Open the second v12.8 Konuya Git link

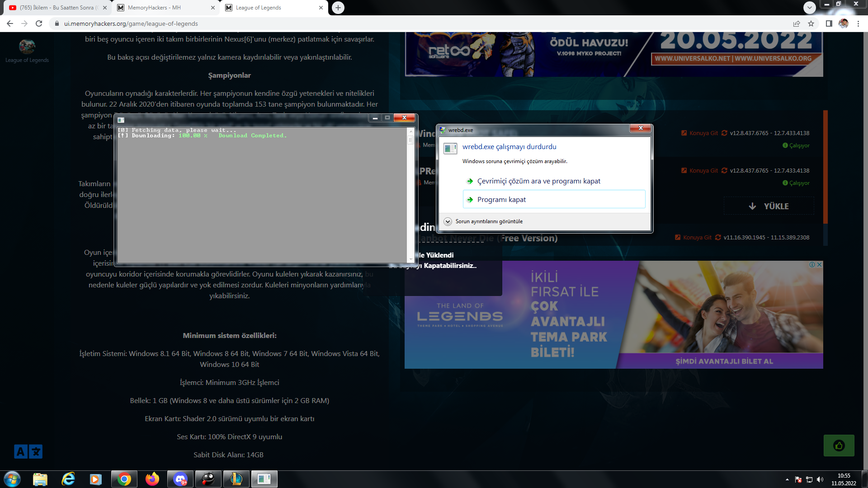tap(699, 170)
